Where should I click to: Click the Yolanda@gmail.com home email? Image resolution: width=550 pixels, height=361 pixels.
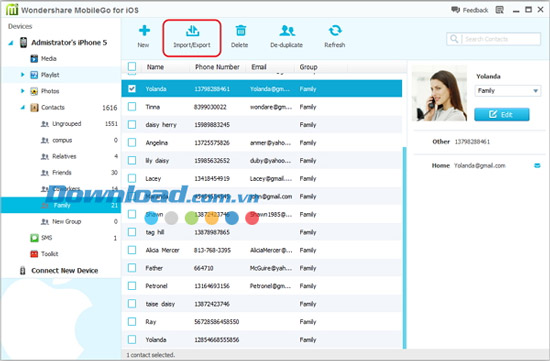[479, 166]
